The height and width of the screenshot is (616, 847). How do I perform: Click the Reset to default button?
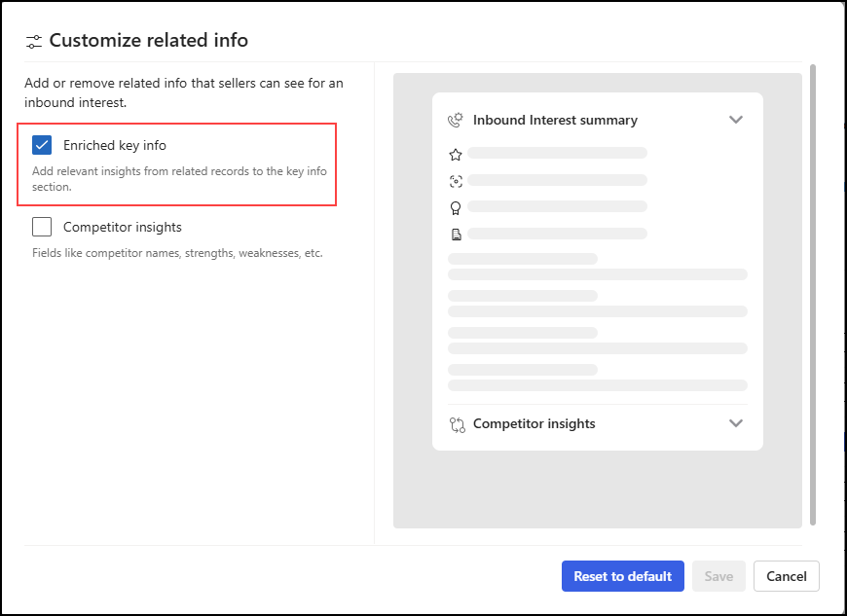point(623,576)
